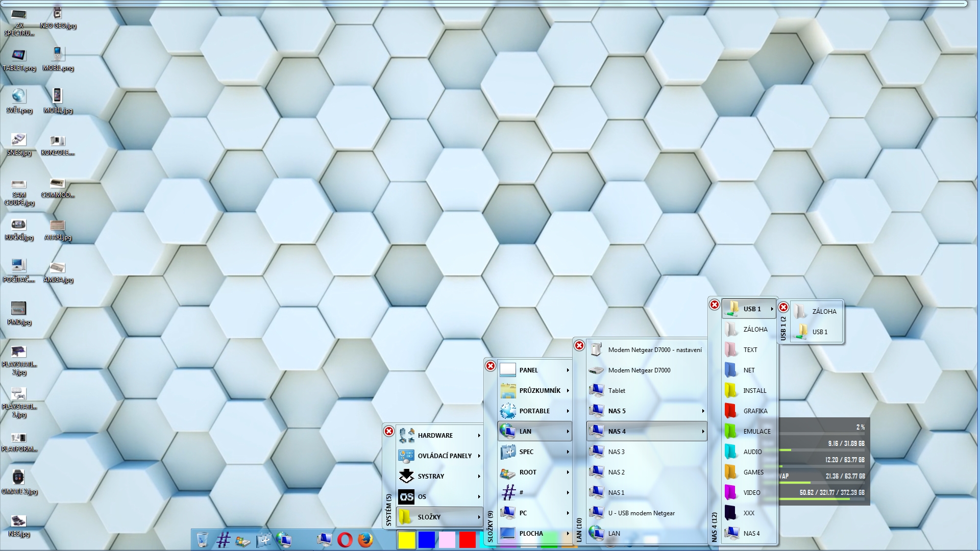980x551 pixels.
Task: Click the purple hash icon in the dock
Action: point(223,539)
